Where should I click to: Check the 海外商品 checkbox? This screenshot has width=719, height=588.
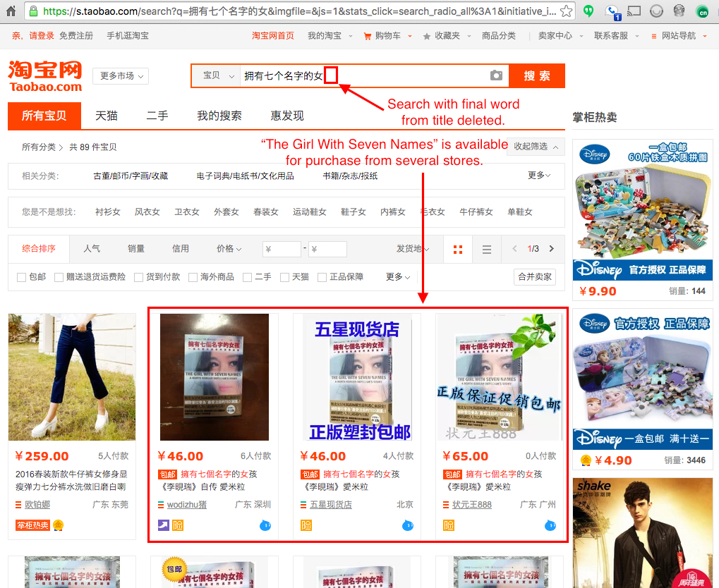(x=193, y=277)
